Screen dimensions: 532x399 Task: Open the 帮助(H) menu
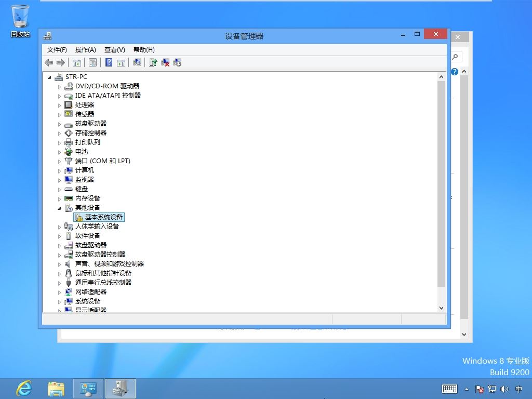[x=144, y=50]
